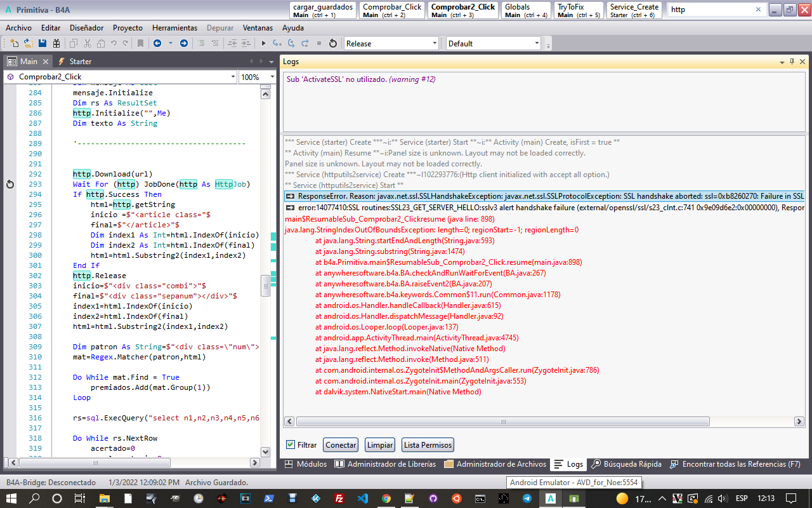
Task: Open Visual Studio Code from taskbar
Action: 363,498
